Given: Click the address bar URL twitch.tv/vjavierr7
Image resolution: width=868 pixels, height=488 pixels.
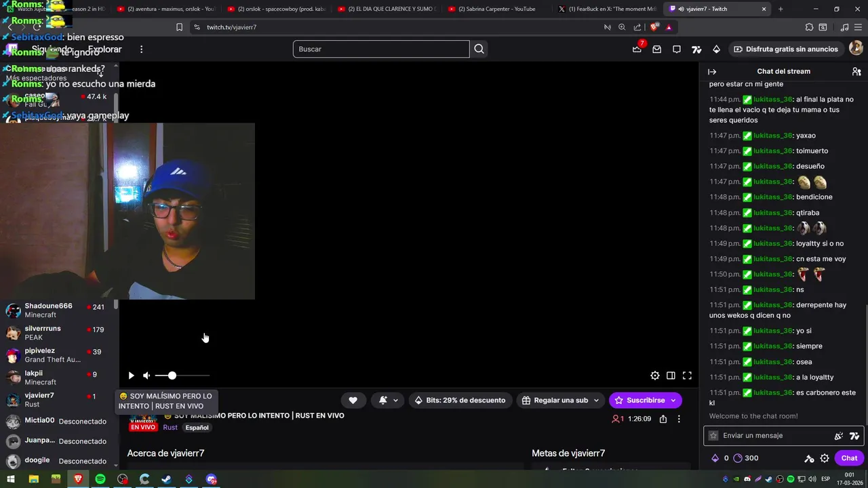Looking at the screenshot, I should coord(231,27).
